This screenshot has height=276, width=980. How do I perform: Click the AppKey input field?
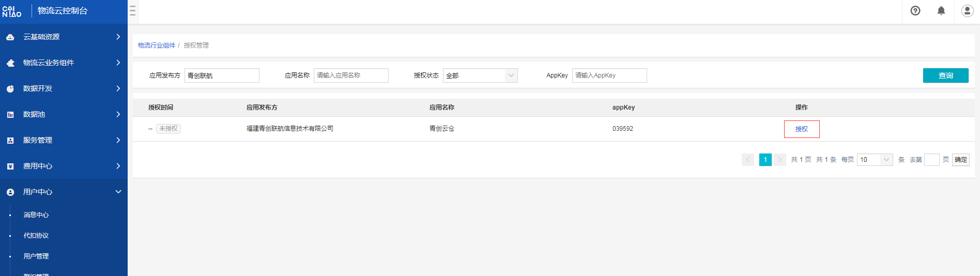609,75
